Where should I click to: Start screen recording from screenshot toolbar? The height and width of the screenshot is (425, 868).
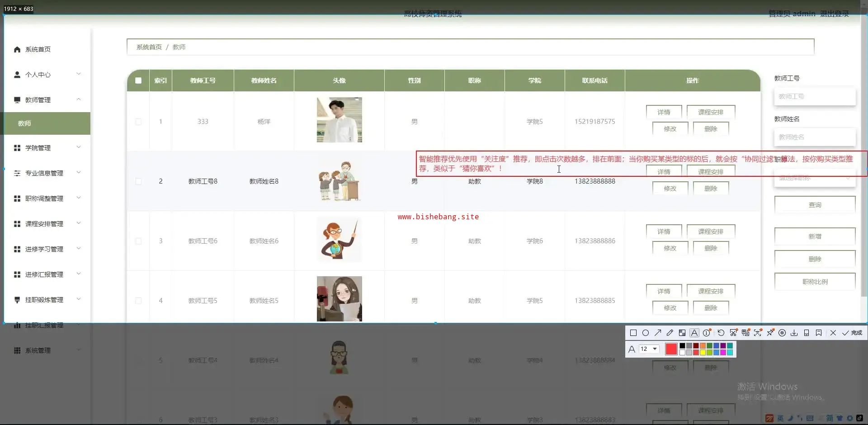tap(782, 333)
